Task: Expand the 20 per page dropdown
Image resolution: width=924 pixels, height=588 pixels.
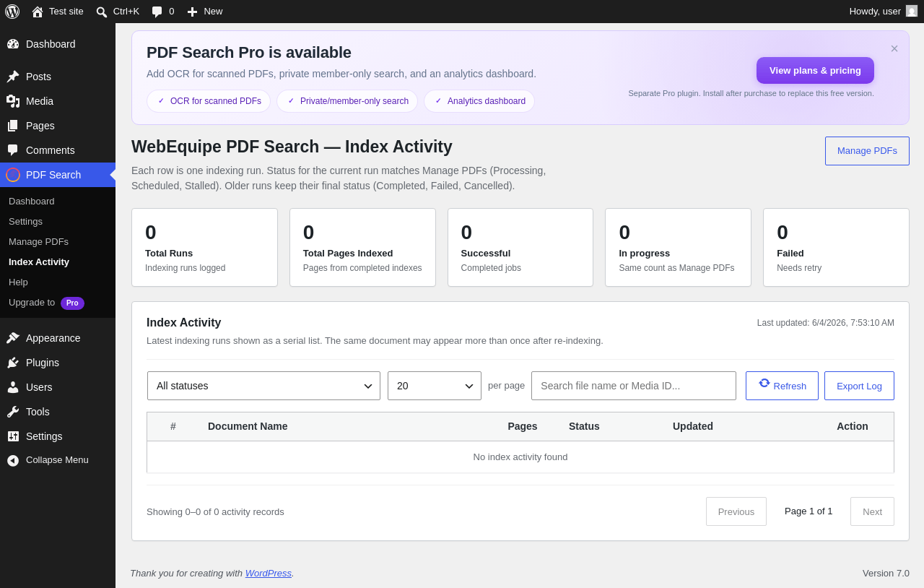Action: 435,386
